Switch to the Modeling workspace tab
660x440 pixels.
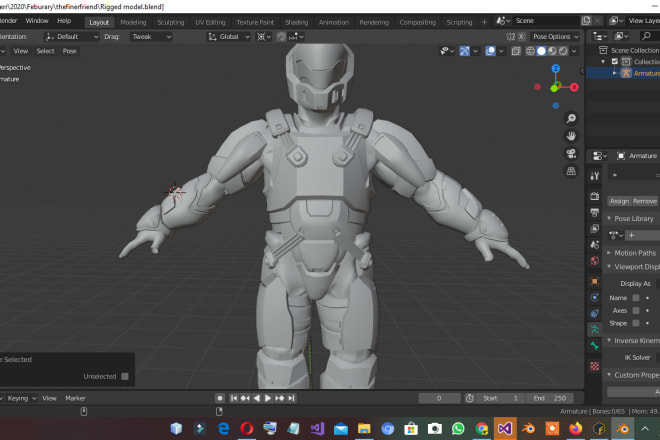tap(133, 22)
